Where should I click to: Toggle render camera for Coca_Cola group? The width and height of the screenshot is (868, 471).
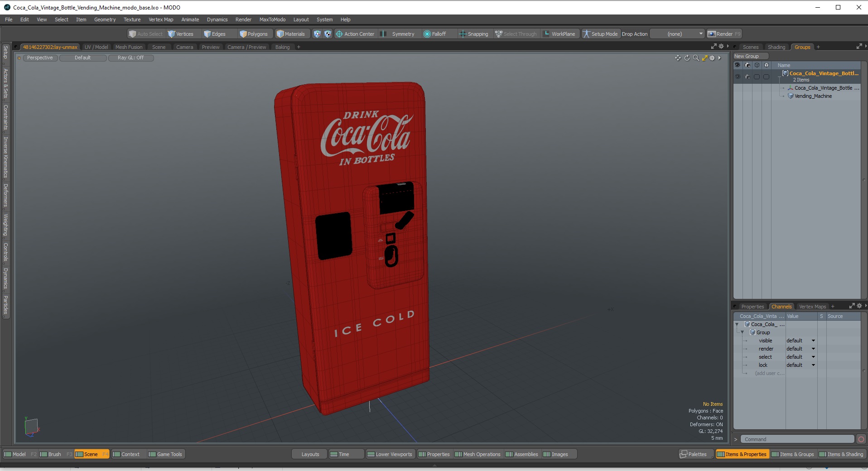tap(747, 77)
